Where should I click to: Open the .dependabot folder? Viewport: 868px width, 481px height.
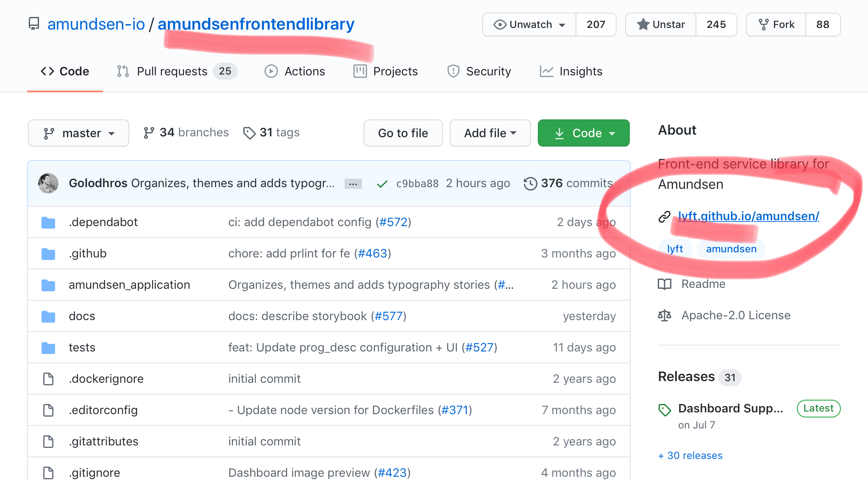coord(103,222)
